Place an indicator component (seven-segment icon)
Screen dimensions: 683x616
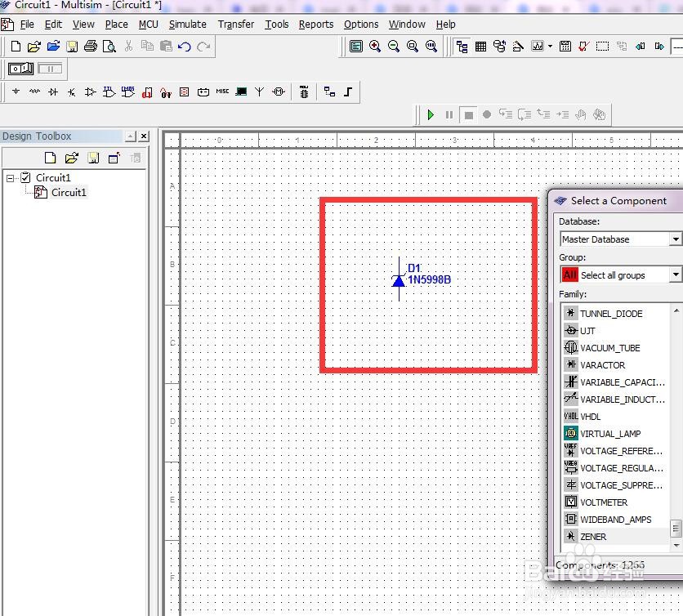pyautogui.click(x=185, y=92)
